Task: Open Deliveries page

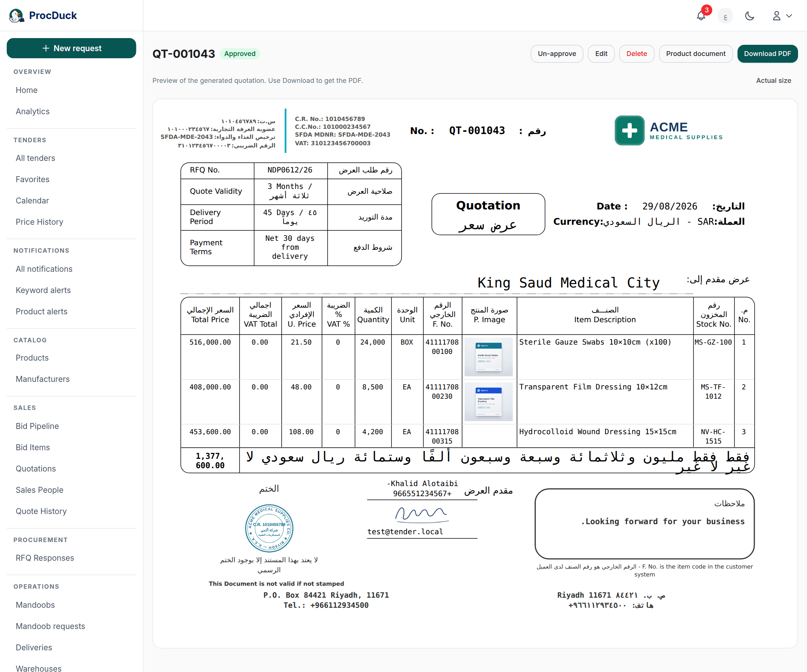Action: tap(34, 648)
